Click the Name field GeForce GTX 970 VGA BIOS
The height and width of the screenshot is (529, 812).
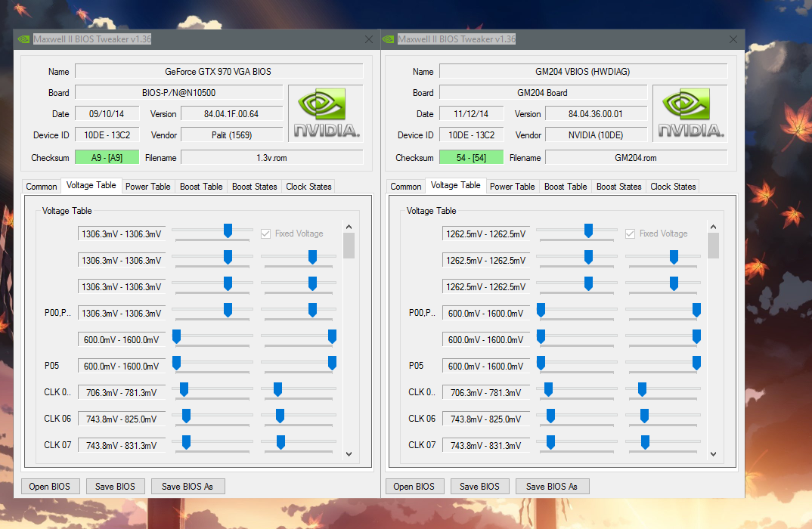pos(219,72)
